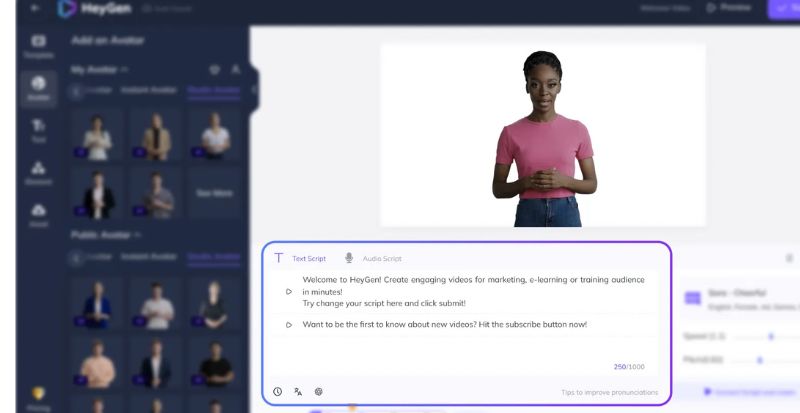Image resolution: width=800 pixels, height=413 pixels.
Task: Play the second script paragraph about subscribing
Action: click(x=289, y=324)
